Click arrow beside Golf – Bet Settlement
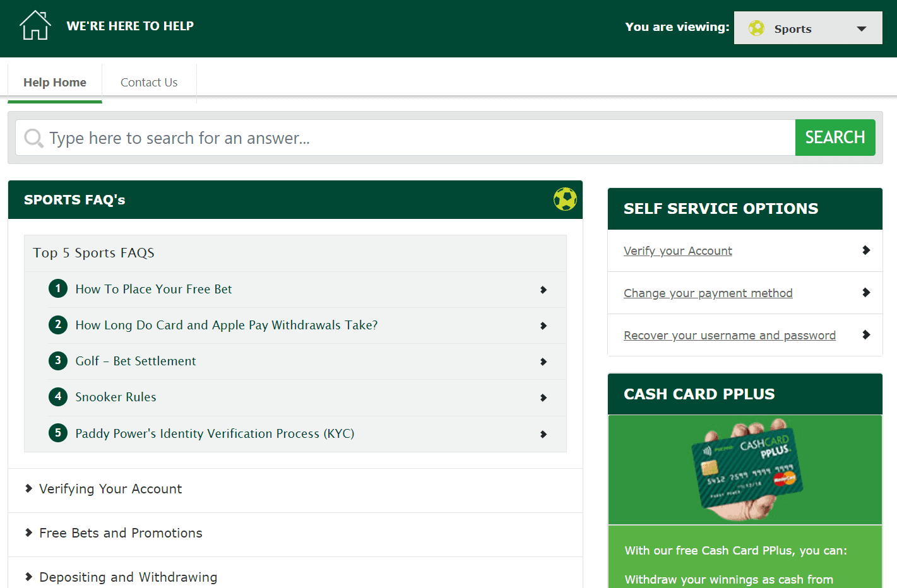The width and height of the screenshot is (897, 588). pyautogui.click(x=544, y=362)
